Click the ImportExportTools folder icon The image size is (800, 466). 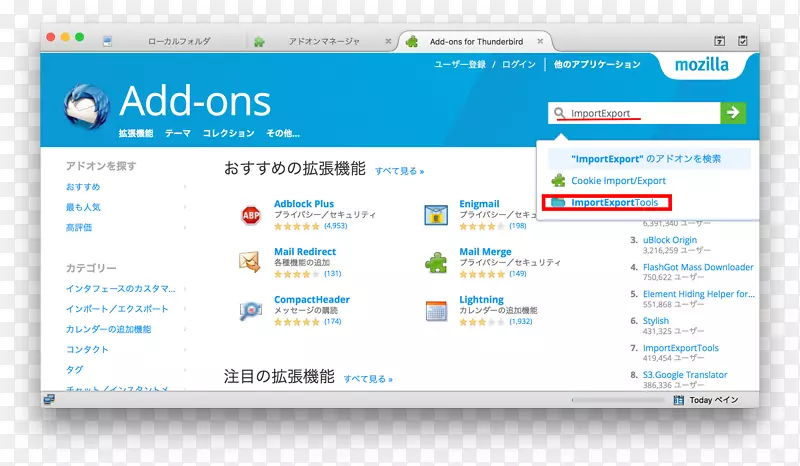tap(558, 203)
